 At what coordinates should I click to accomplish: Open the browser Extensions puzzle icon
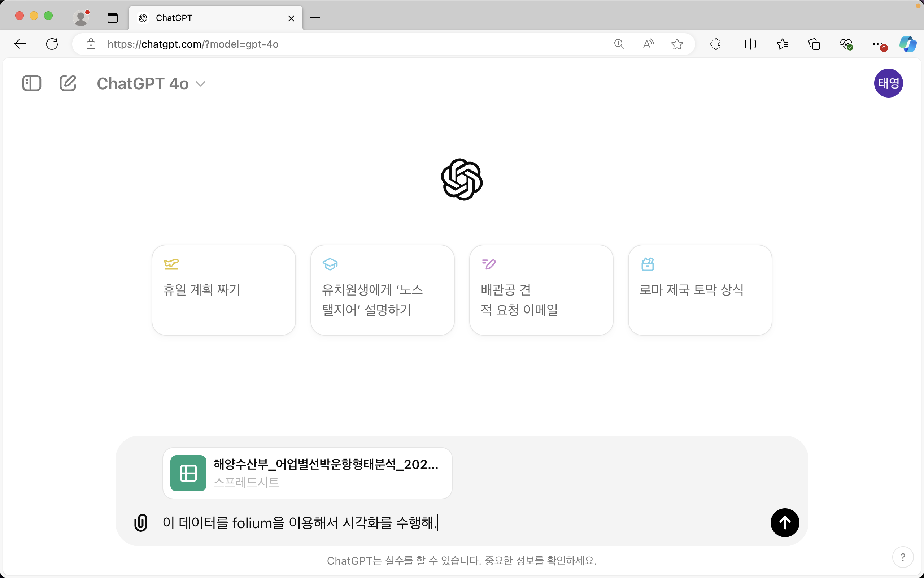715,44
